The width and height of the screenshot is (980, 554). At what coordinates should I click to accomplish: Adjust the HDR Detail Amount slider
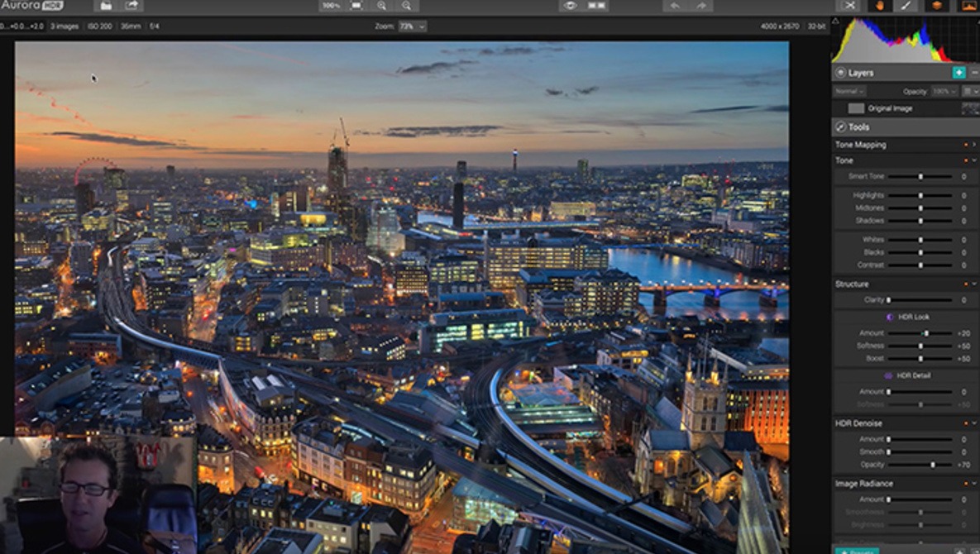(x=920, y=392)
